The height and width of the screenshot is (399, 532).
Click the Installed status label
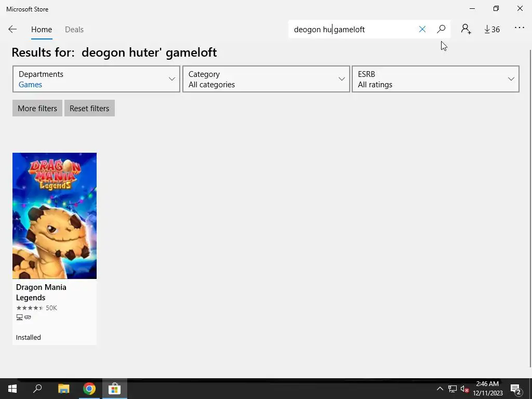[x=29, y=338]
